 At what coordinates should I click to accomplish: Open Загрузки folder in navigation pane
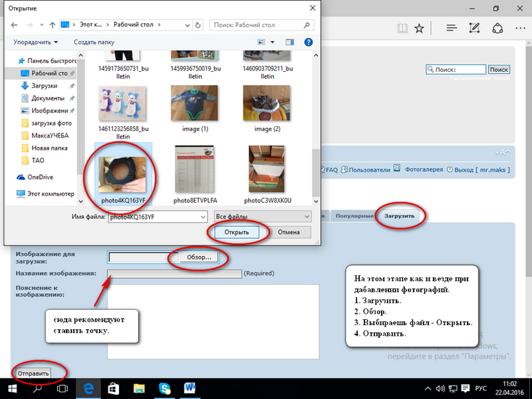pyautogui.click(x=44, y=86)
